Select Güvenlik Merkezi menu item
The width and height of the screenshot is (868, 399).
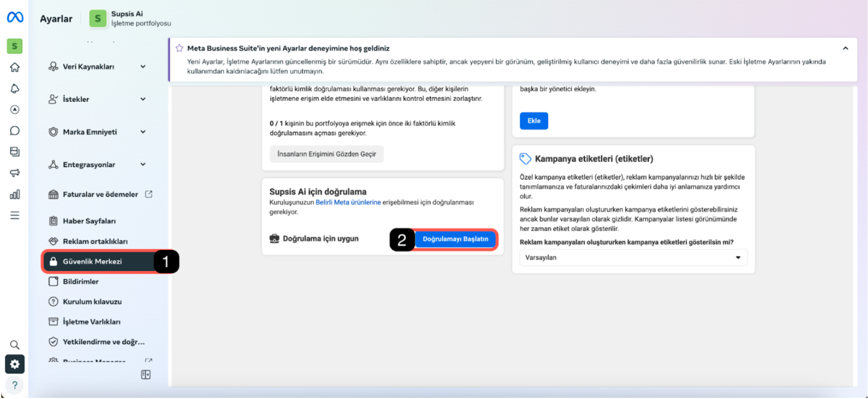[x=99, y=261]
